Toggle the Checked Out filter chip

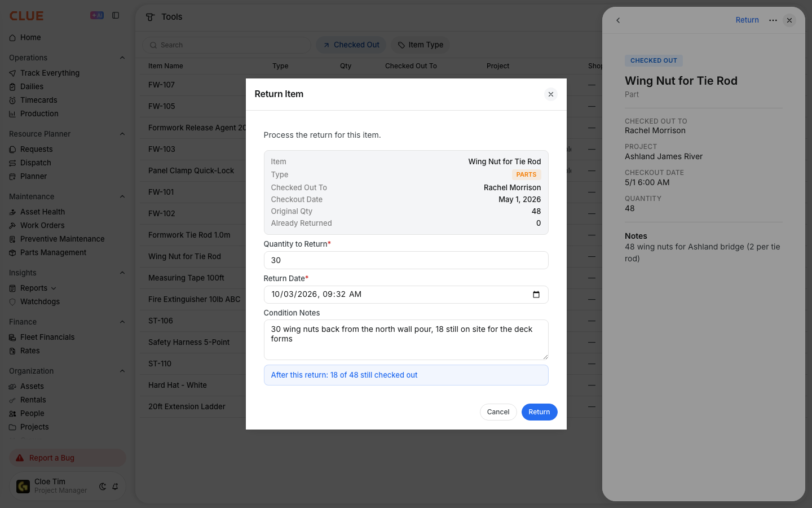click(351, 45)
